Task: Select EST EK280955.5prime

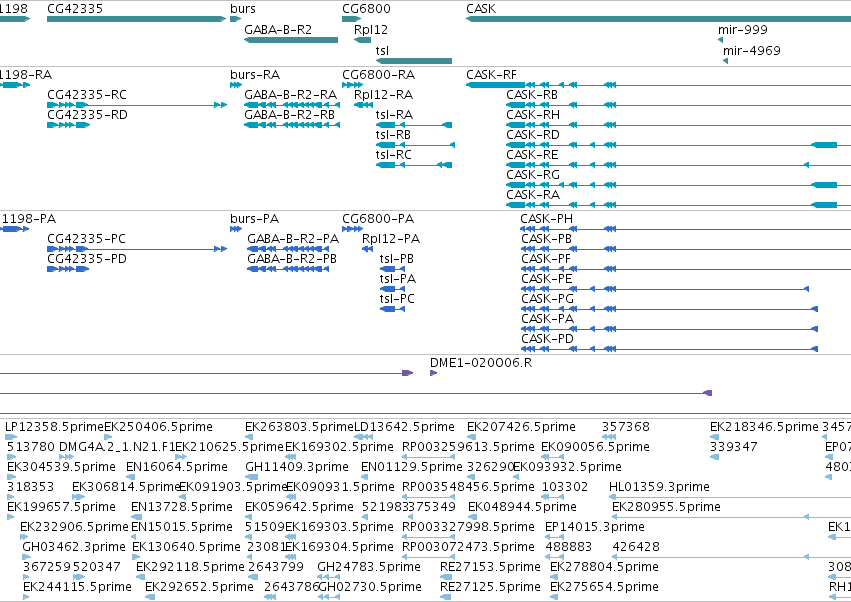Action: [x=666, y=507]
